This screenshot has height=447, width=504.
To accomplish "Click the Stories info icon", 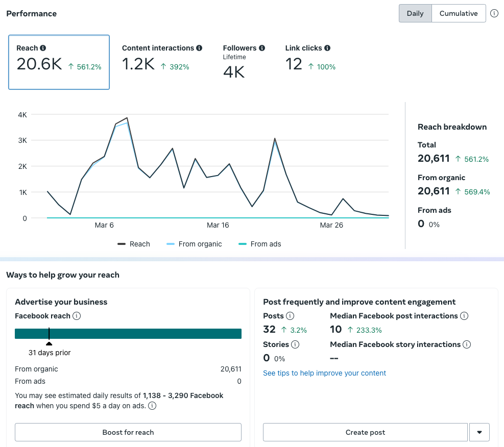I will point(295,344).
